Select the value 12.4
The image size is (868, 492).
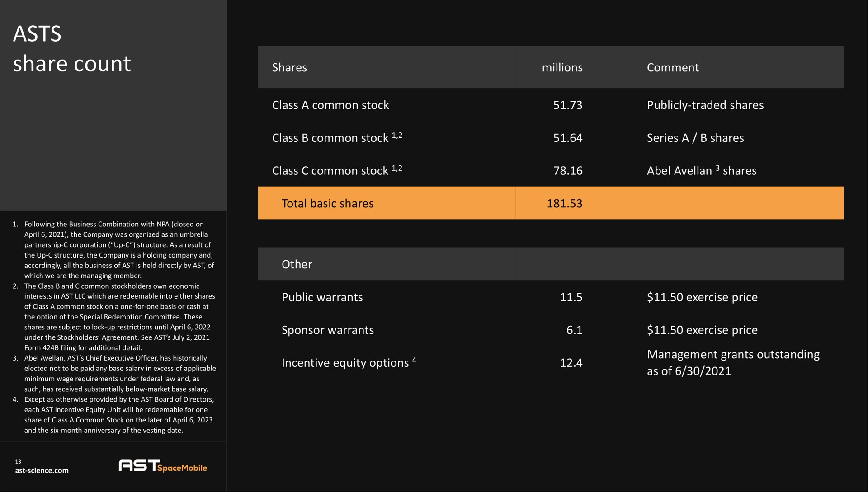coord(571,363)
